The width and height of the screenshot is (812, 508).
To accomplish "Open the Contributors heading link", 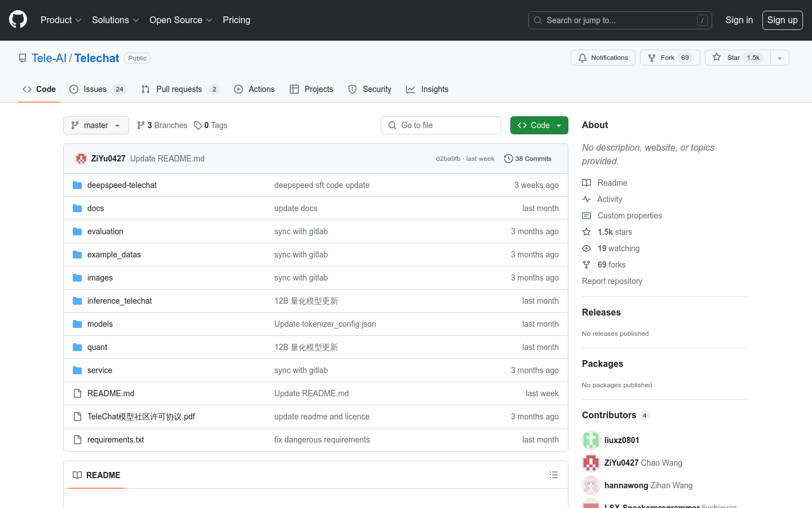I will 616,415.
